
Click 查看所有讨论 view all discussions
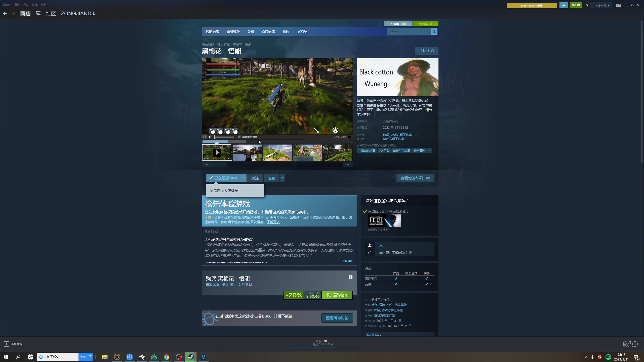[337, 318]
